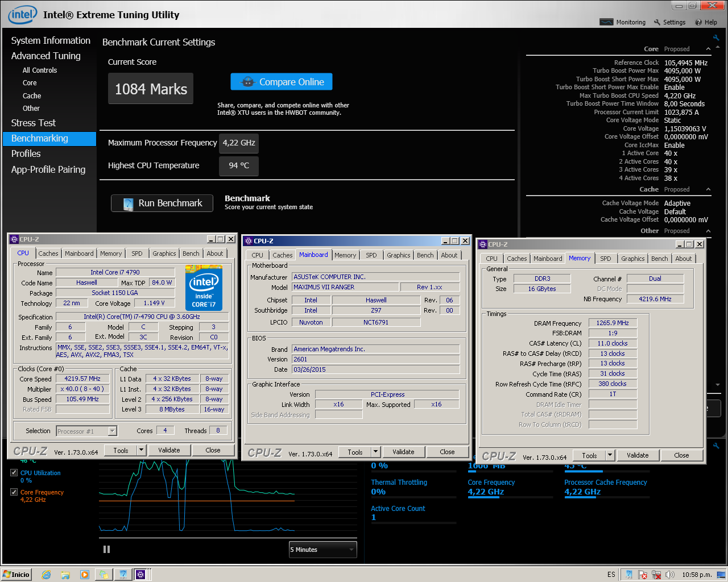This screenshot has height=582, width=728.
Task: Select Advanced Tuning in the sidebar
Action: 46,56
